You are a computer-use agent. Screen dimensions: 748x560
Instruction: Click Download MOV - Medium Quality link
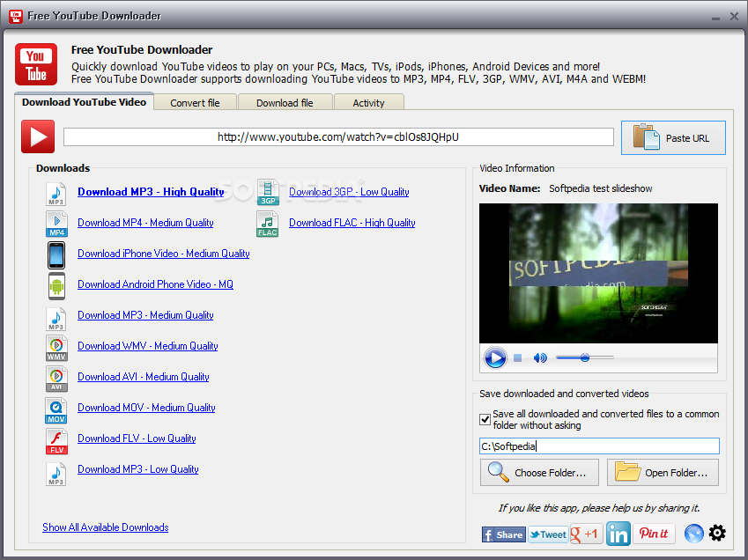tap(146, 408)
